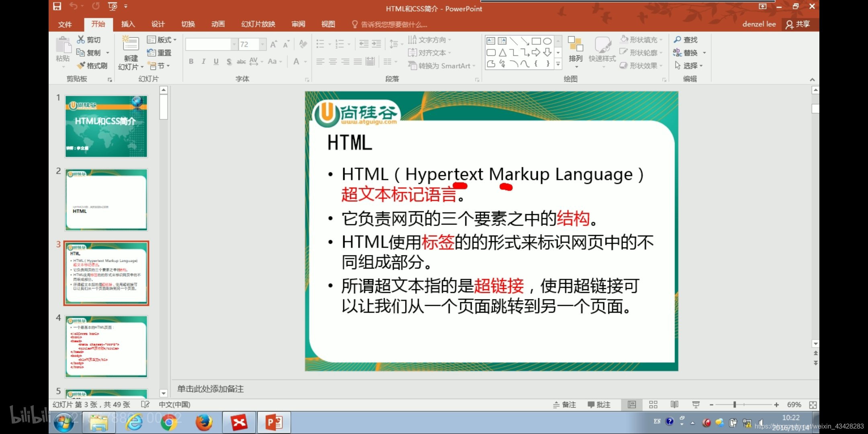The width and height of the screenshot is (868, 434).
Task: Open the File (文件) tab
Action: click(x=65, y=24)
